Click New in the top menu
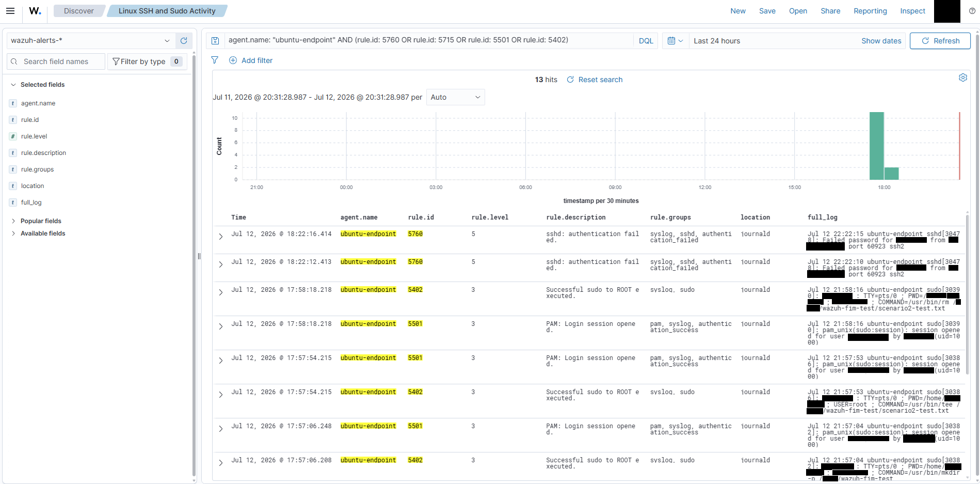980x484 pixels. (738, 11)
